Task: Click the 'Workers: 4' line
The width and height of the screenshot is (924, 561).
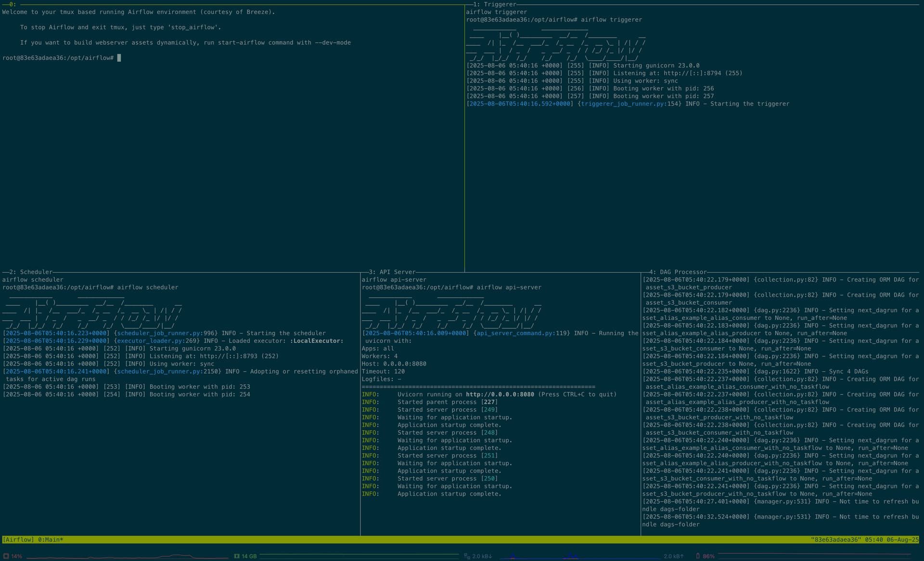Action: tap(380, 356)
